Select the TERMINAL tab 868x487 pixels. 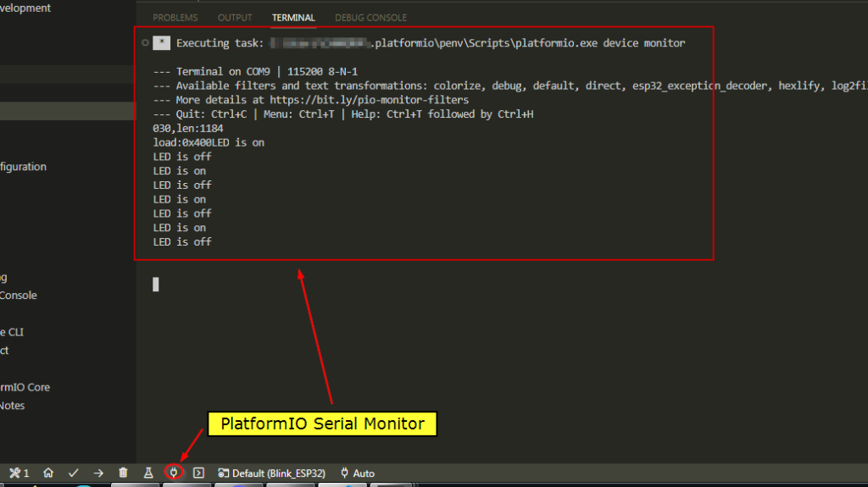293,17
